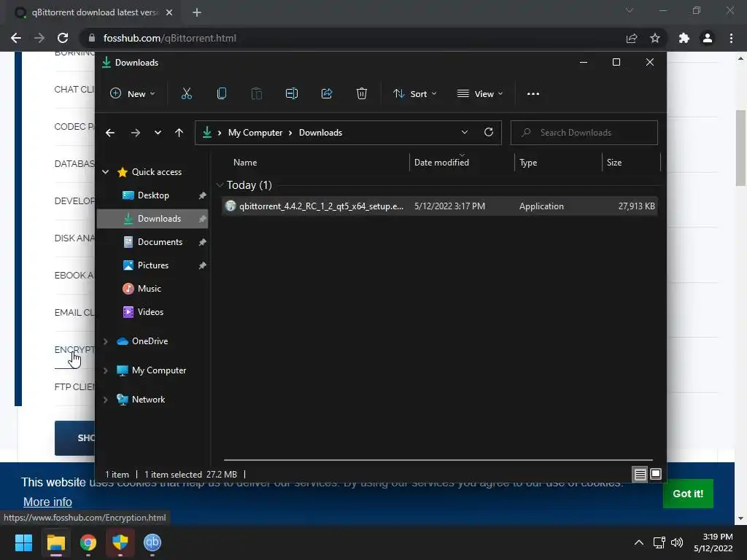Expand the address bar history dropdown
The image size is (747, 560).
[x=465, y=133]
